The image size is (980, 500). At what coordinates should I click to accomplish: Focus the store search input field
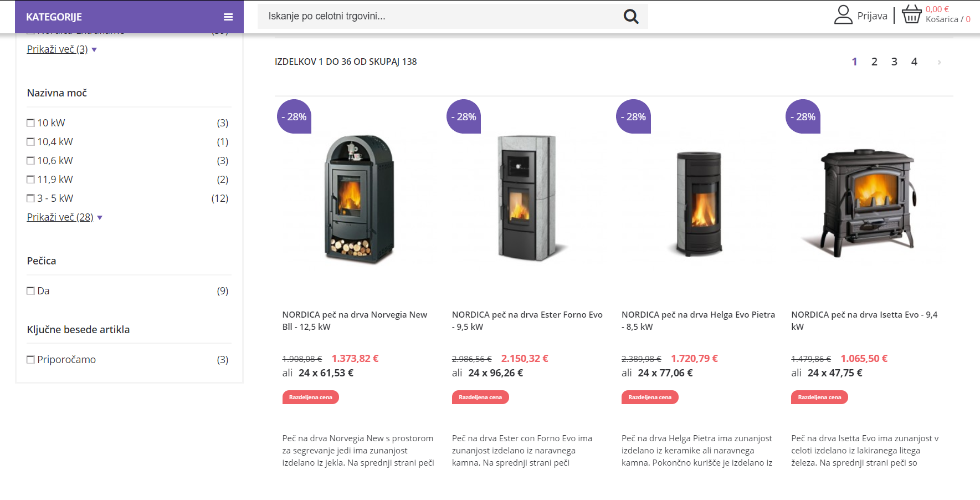[x=440, y=16]
